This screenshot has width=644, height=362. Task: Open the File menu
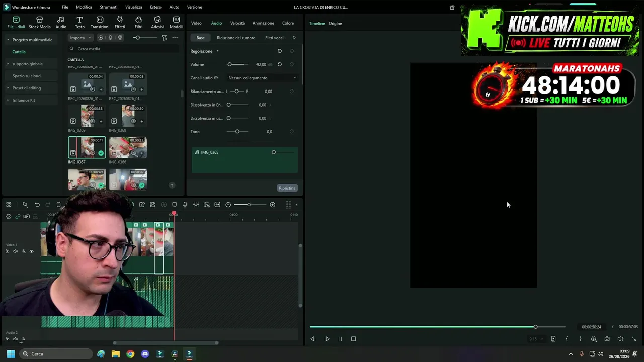65,7
